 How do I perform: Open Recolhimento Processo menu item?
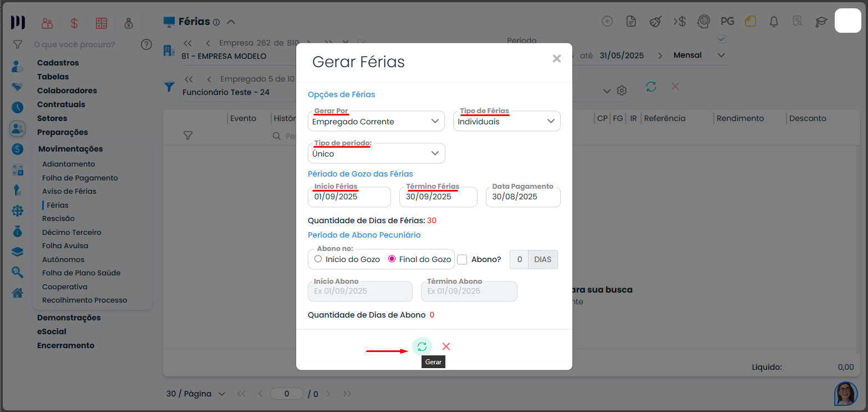click(84, 300)
